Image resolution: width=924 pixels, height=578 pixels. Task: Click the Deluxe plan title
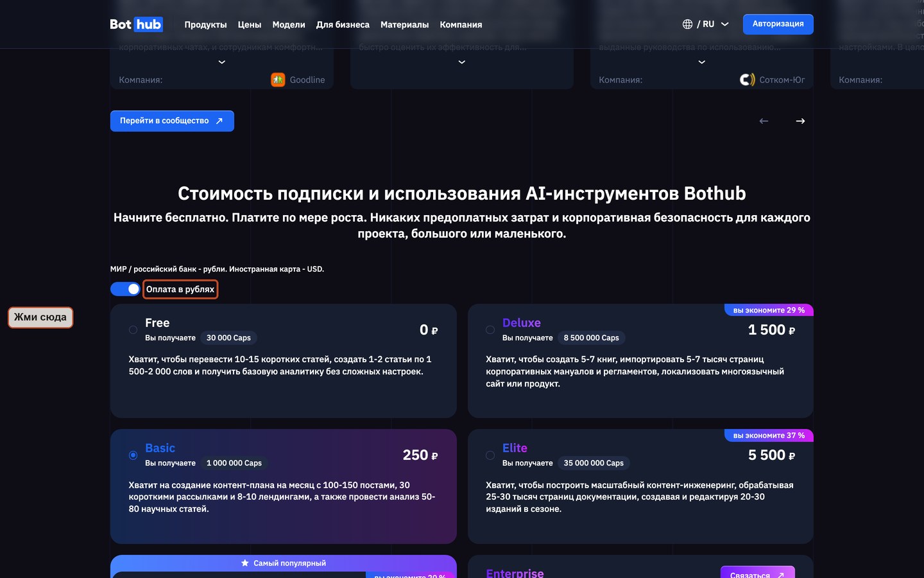click(521, 323)
